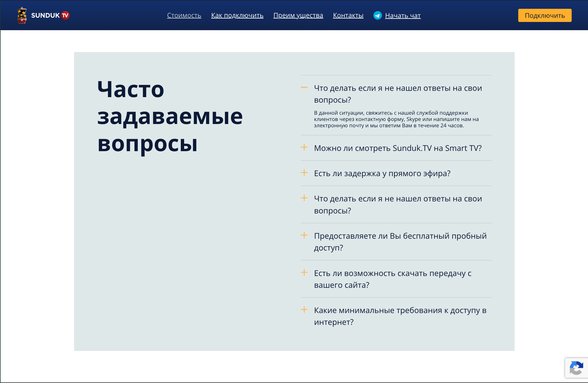Viewport: 588px width, 383px height.
Task: Click the Telegram icon beside Начать чат
Action: click(378, 15)
